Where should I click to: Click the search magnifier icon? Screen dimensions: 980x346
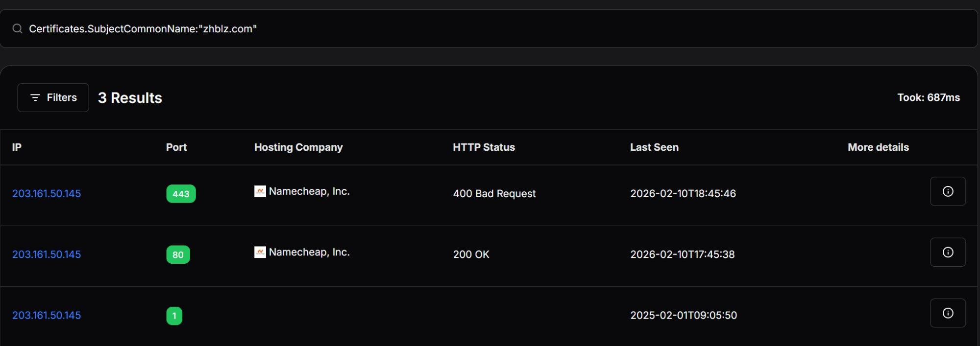coord(18,29)
